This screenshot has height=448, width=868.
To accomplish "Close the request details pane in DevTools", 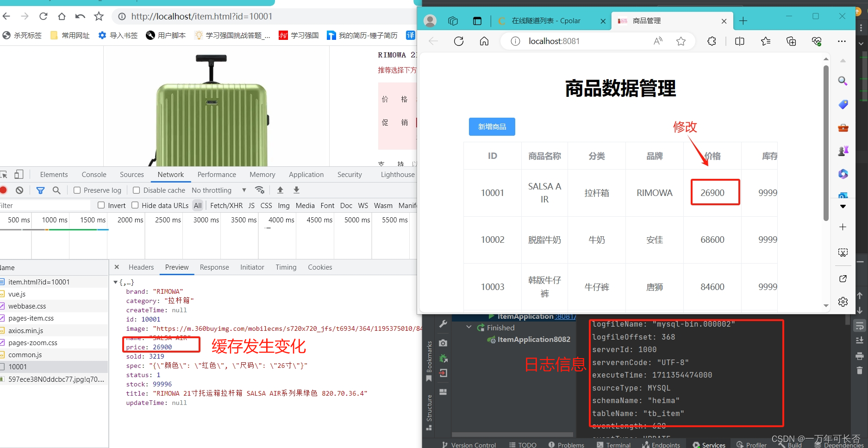I will pos(117,267).
